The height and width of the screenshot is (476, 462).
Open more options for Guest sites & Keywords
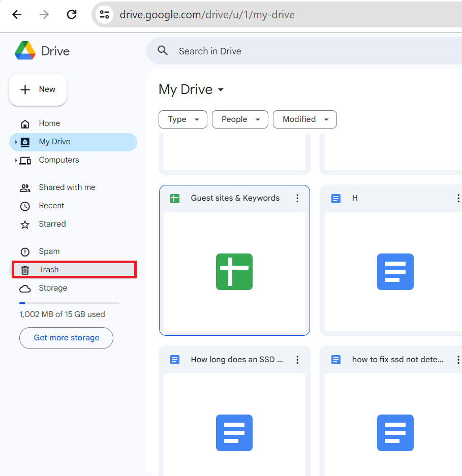[x=297, y=198]
